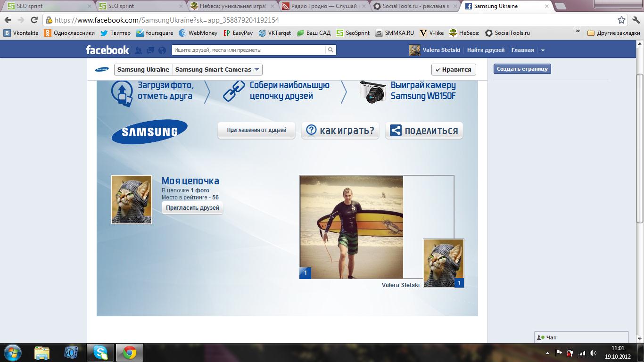Open Facebook notifications globe icon
644x362 pixels.
coord(162,50)
